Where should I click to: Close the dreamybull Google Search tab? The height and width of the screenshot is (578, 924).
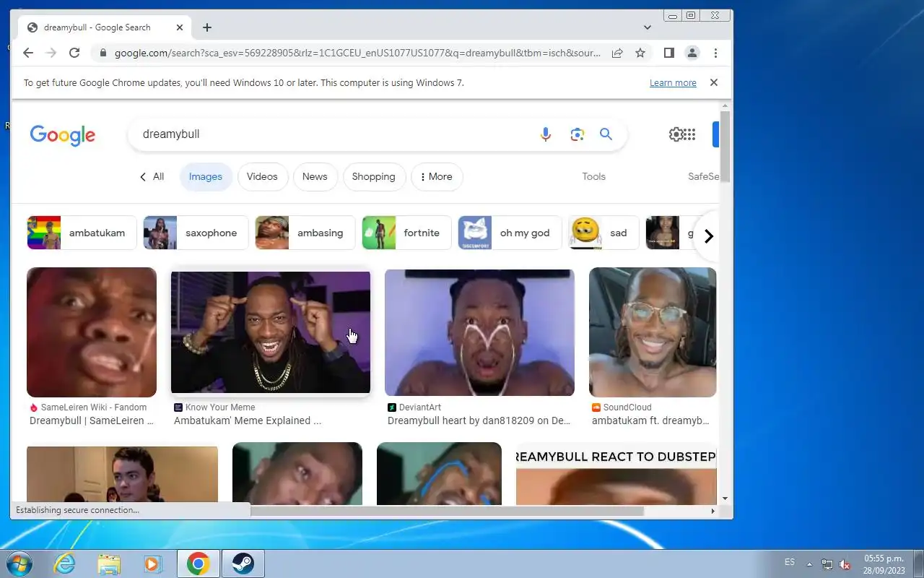point(180,27)
